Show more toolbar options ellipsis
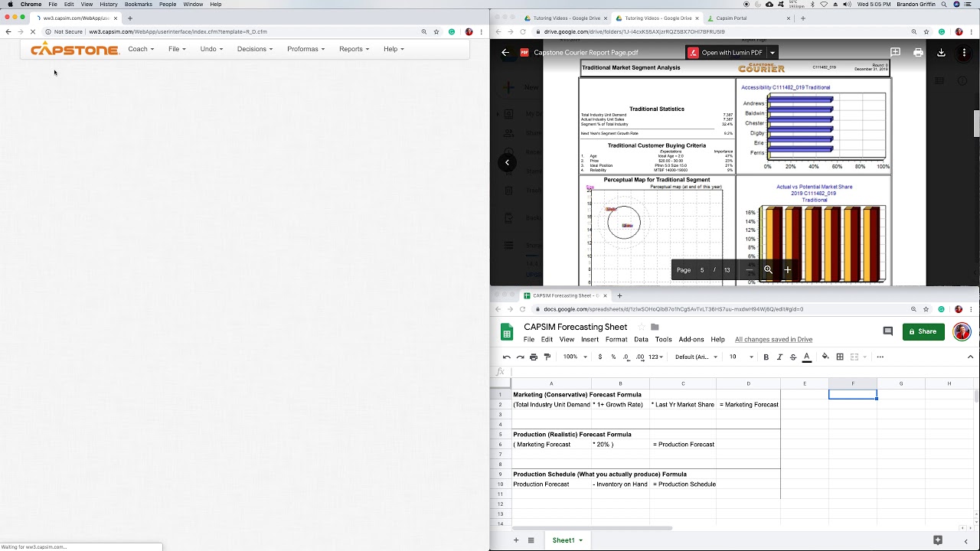This screenshot has height=551, width=980. point(880,357)
